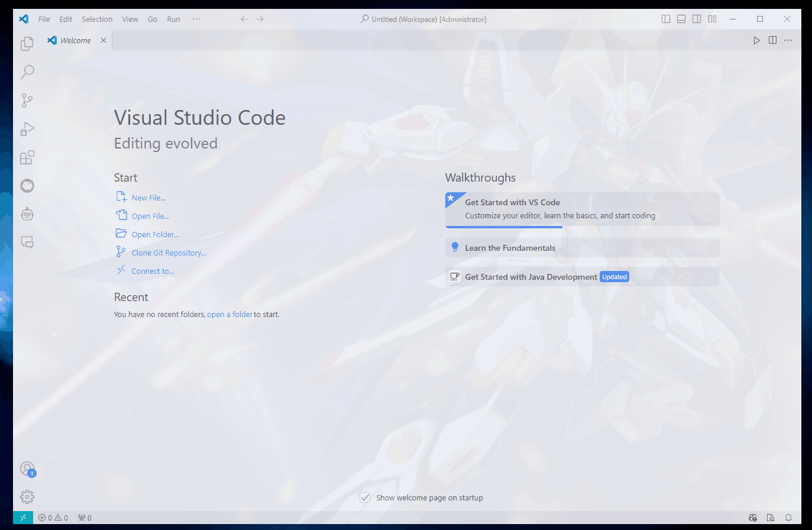This screenshot has height=530, width=812.
Task: Open Get Started with Java Development walkthrough
Action: (583, 277)
